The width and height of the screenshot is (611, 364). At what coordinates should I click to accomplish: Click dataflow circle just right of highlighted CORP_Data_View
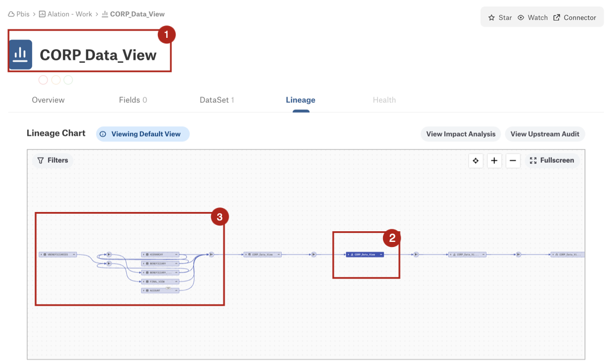click(x=416, y=254)
